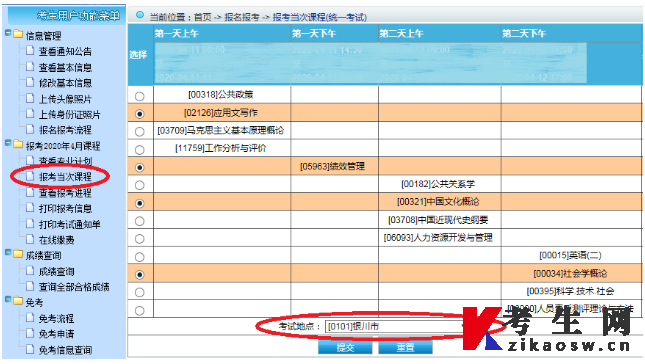Collapse the 报考2020年4月课程 folder node

(x=8, y=144)
